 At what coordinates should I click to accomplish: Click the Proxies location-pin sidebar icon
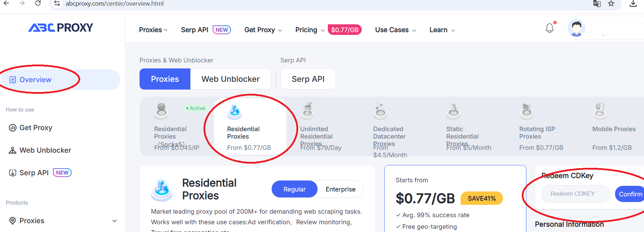[x=13, y=221]
